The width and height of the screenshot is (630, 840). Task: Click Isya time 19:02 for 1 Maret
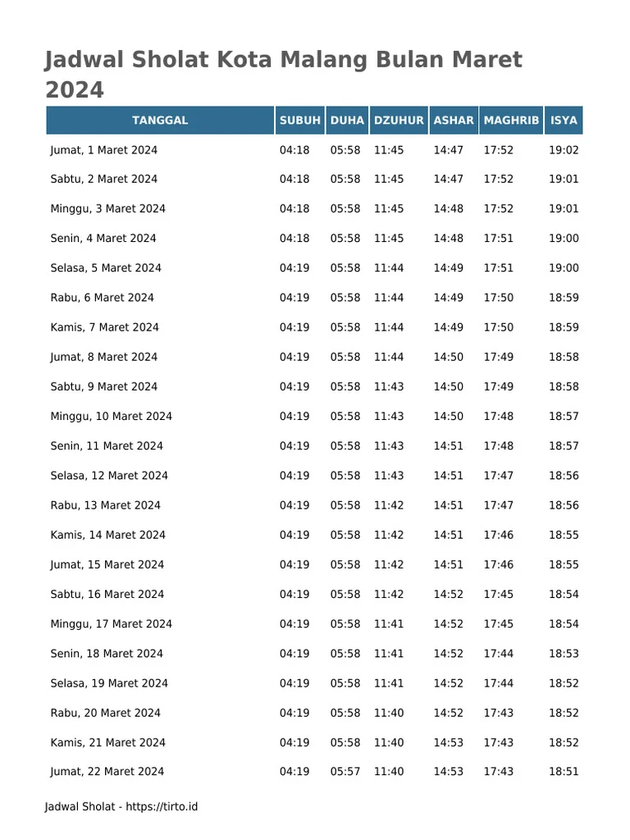click(x=564, y=150)
